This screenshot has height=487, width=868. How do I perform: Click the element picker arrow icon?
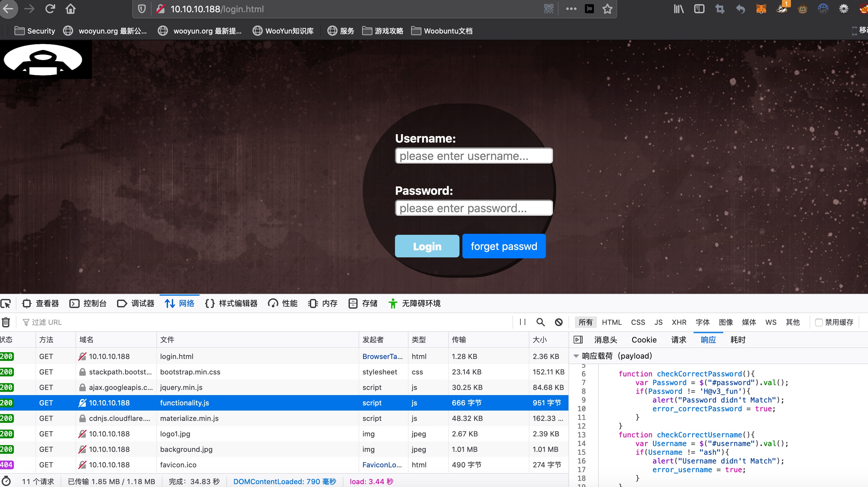pos(6,304)
